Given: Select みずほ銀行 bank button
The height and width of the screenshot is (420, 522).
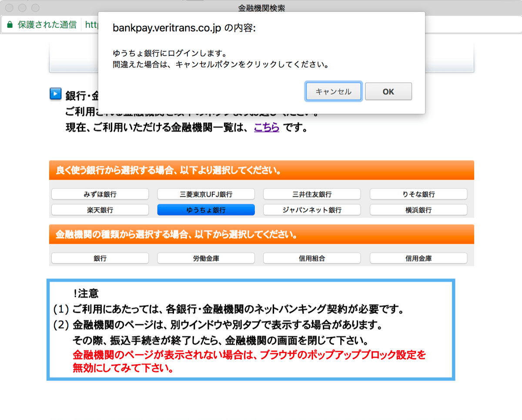Looking at the screenshot, I should (100, 194).
